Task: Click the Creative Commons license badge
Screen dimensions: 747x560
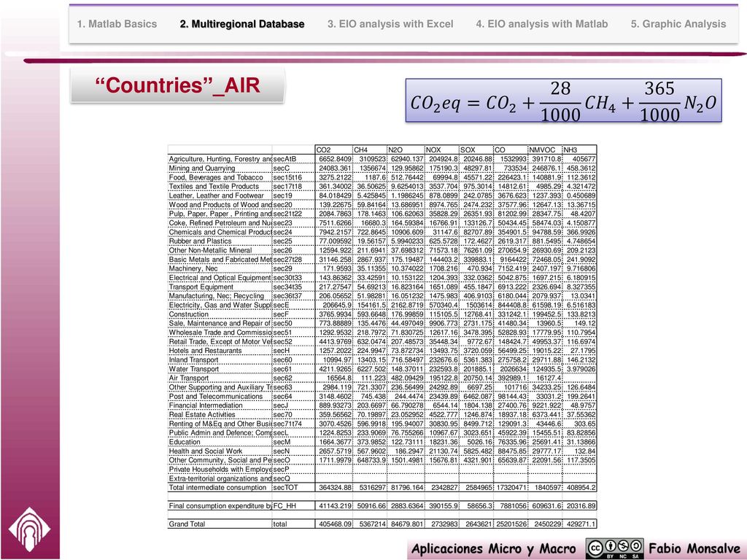Action: (614, 548)
